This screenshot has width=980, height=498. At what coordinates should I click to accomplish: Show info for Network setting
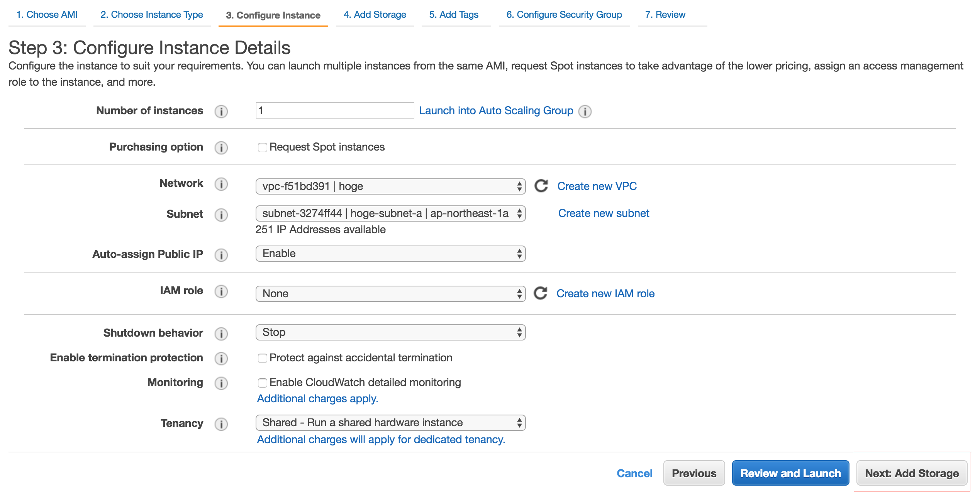221,184
